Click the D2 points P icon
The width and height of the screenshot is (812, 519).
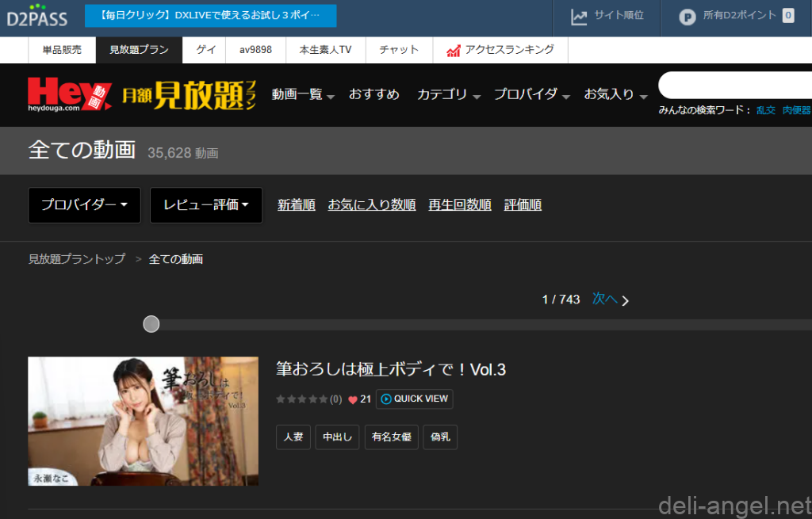click(688, 16)
